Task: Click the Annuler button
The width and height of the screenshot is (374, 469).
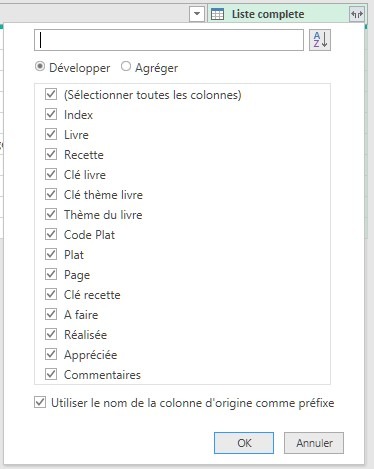Action: (314, 443)
